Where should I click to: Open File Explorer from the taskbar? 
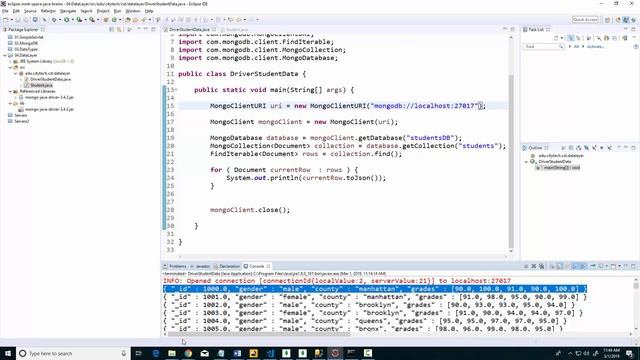172,353
